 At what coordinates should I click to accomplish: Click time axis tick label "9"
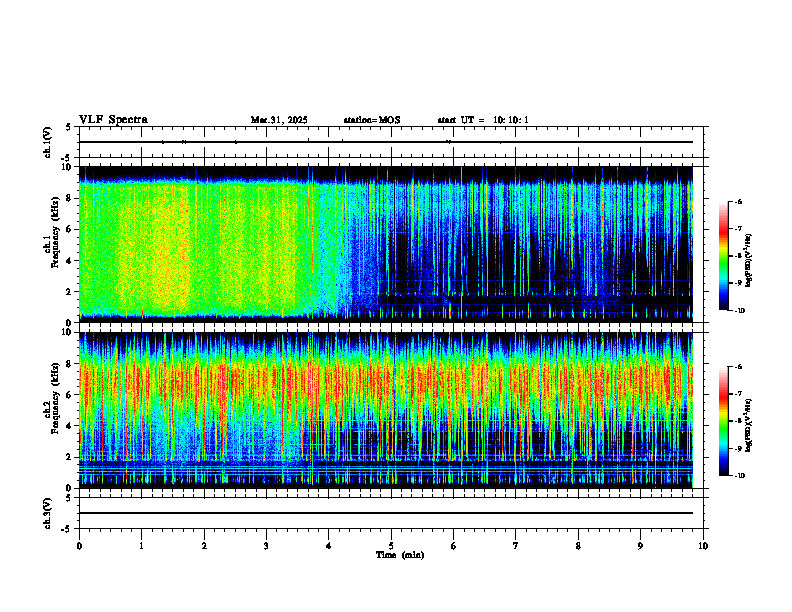click(640, 546)
